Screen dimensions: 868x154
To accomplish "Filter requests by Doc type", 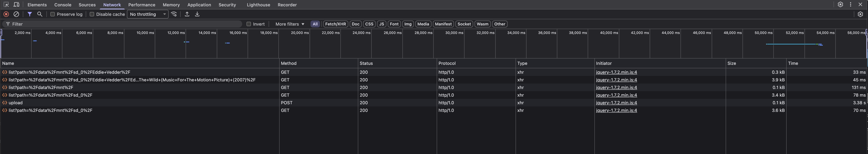I will tap(356, 24).
